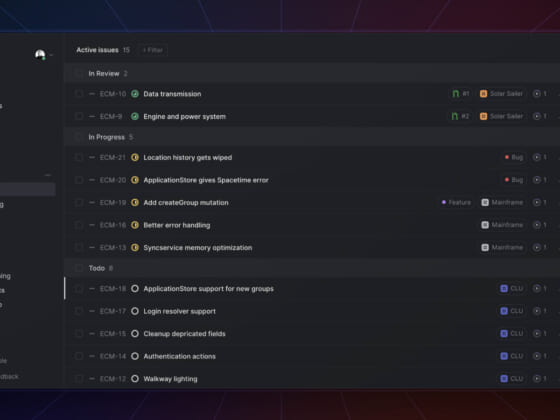Open the dropdown arrow beside the avatar
560x420 pixels.
coord(51,55)
